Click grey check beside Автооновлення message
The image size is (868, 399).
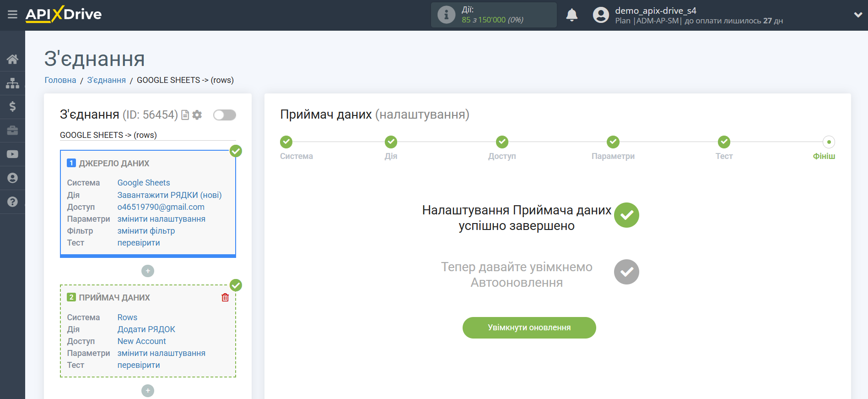click(x=626, y=272)
